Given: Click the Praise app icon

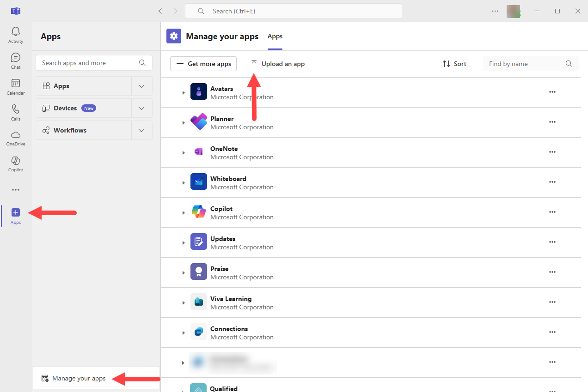Looking at the screenshot, I should (x=199, y=271).
